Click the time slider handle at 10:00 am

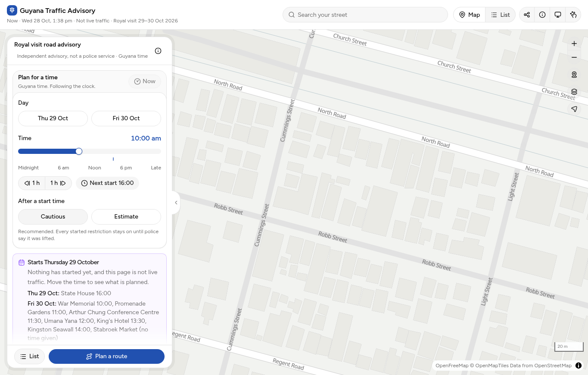79,151
